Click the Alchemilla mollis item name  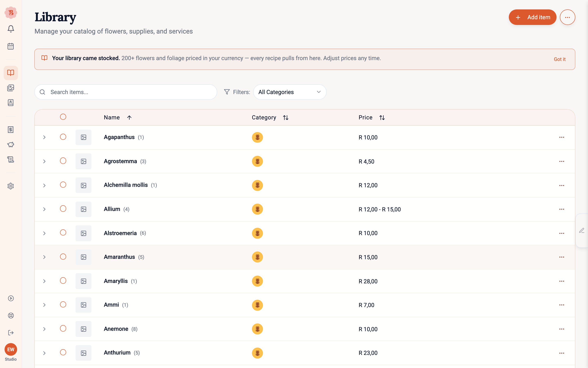pyautogui.click(x=126, y=185)
